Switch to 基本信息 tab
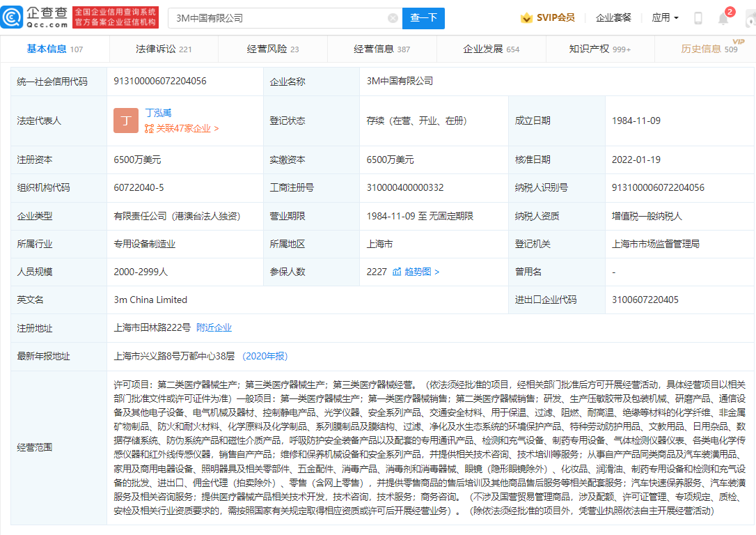The height and width of the screenshot is (535, 756). click(x=54, y=49)
